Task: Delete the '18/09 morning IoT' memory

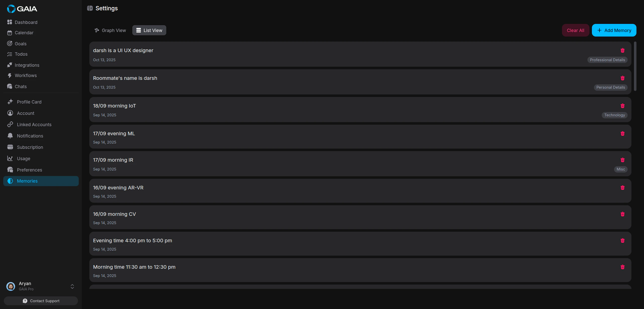Action: pyautogui.click(x=622, y=106)
